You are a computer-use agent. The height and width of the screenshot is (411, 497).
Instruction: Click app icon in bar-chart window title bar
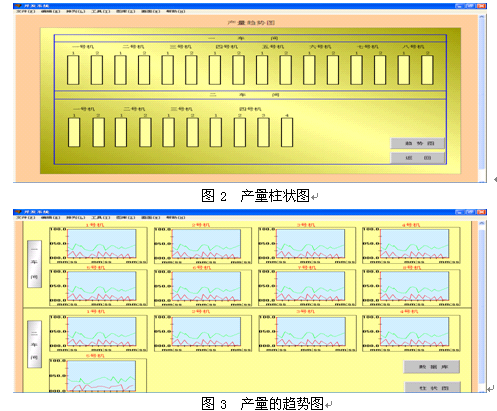coord(18,6)
